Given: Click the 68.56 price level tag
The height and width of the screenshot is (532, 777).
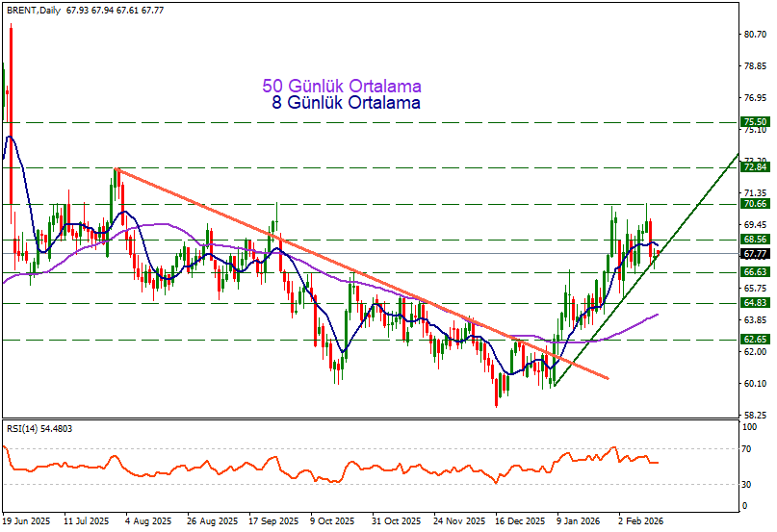Looking at the screenshot, I should coord(754,240).
